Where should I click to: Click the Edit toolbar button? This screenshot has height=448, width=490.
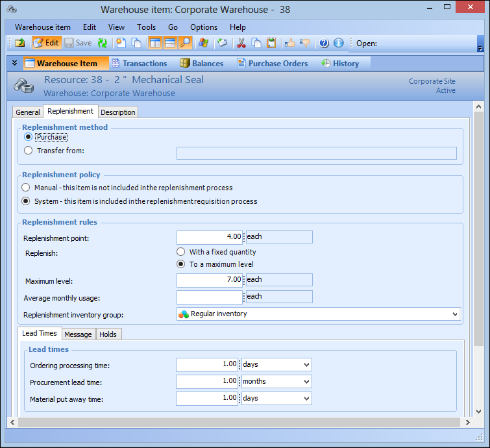pyautogui.click(x=46, y=44)
